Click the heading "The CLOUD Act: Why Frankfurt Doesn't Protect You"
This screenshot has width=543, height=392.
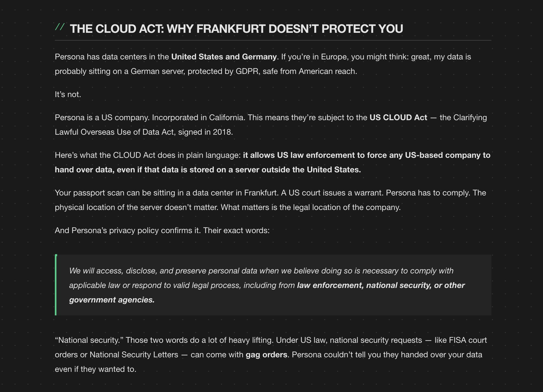pos(236,29)
